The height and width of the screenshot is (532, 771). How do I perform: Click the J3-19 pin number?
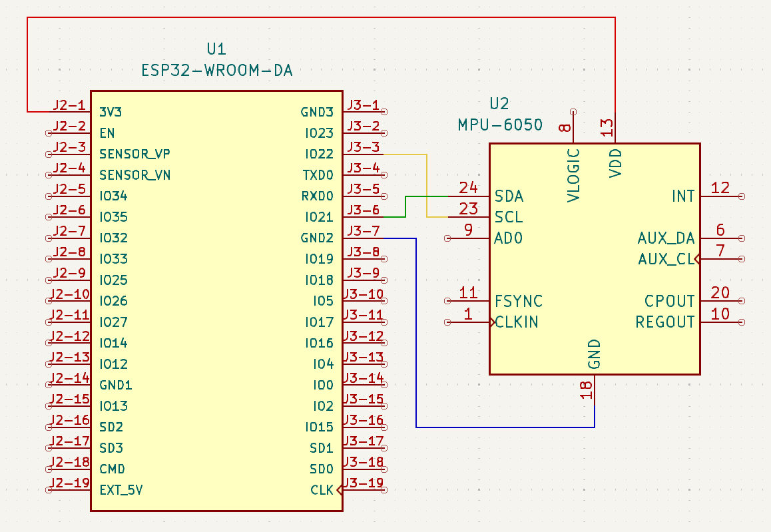coord(364,483)
